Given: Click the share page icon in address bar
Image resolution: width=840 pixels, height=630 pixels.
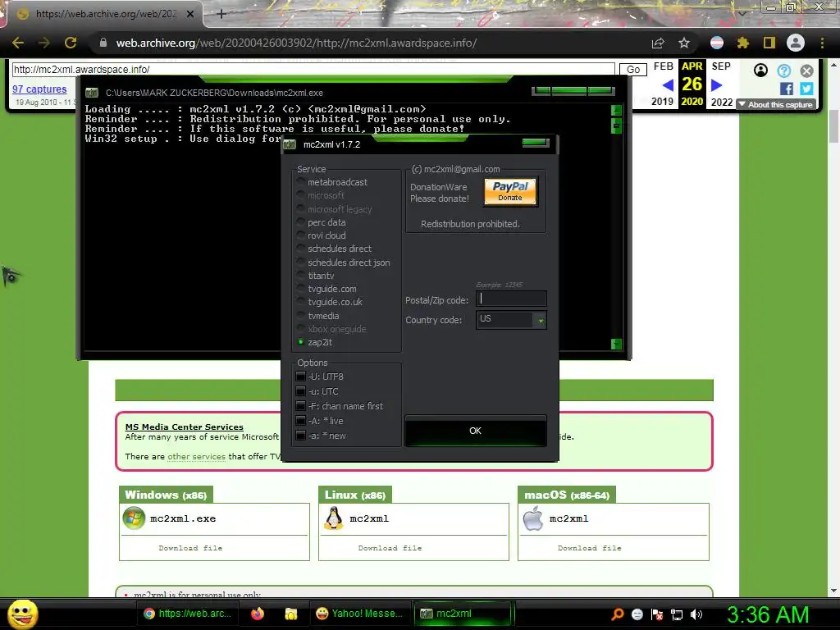Looking at the screenshot, I should tap(658, 43).
